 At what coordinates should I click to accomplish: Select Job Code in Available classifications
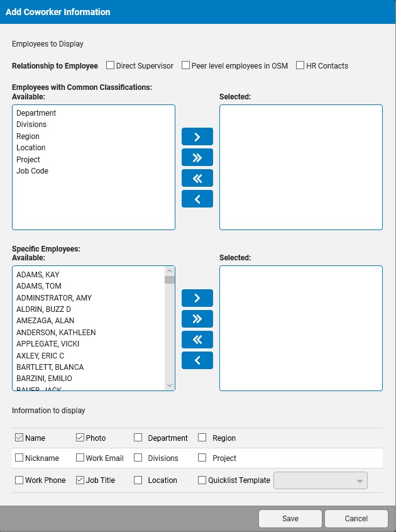click(x=32, y=170)
